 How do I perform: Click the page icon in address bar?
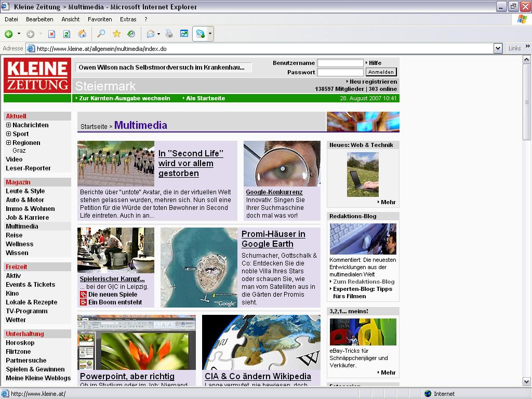31,48
